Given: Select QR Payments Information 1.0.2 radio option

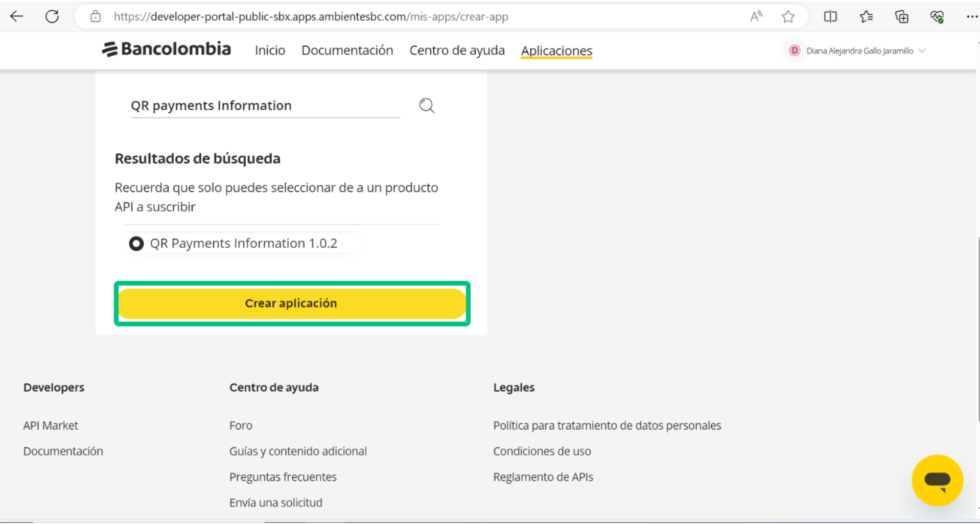Looking at the screenshot, I should pyautogui.click(x=136, y=244).
